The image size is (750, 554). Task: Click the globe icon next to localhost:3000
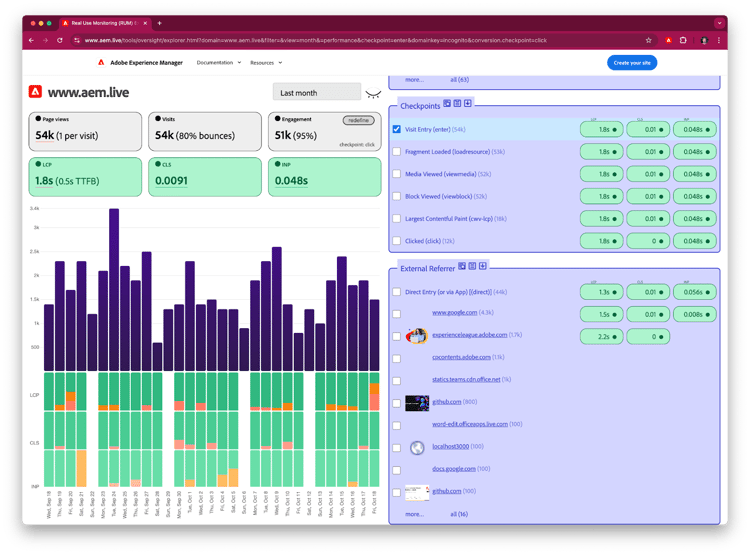point(417,448)
